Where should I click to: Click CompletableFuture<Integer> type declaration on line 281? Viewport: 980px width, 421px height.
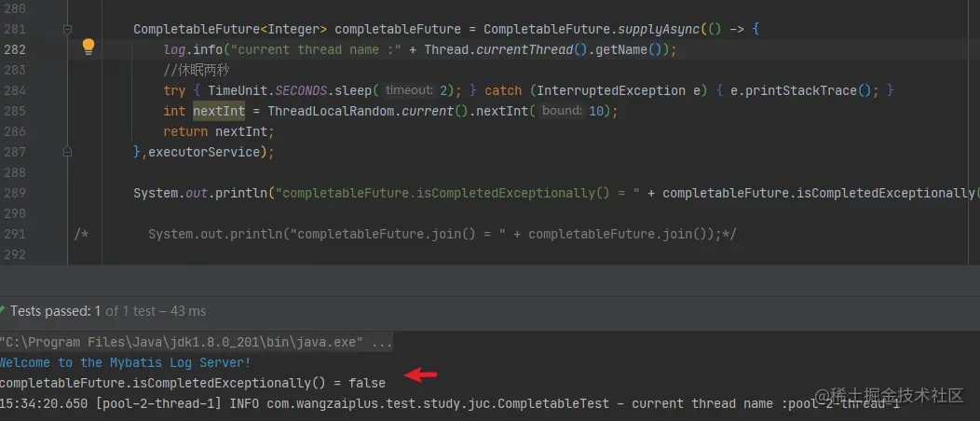point(230,30)
